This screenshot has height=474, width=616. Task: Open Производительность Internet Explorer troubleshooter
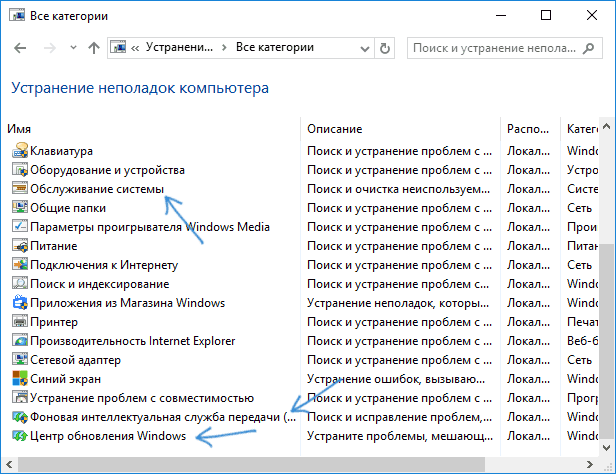point(132,340)
